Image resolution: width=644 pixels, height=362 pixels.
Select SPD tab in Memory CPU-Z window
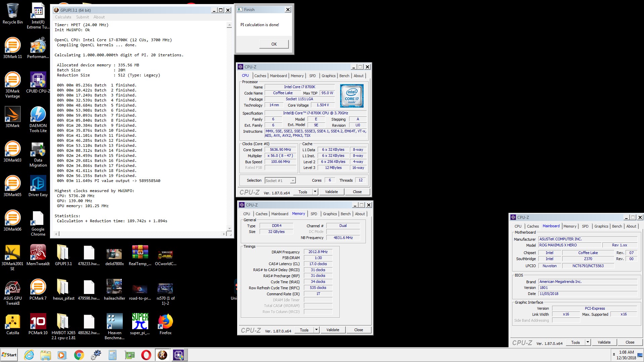coord(314,214)
